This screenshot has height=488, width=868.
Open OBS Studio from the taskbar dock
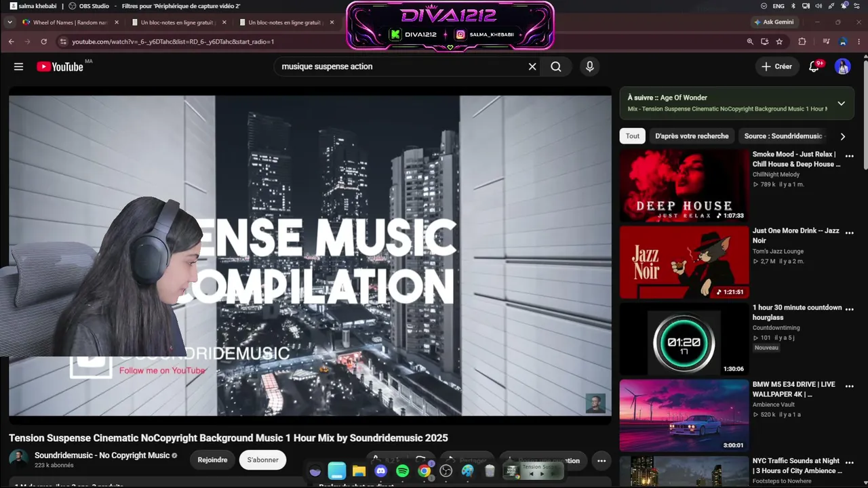(446, 471)
